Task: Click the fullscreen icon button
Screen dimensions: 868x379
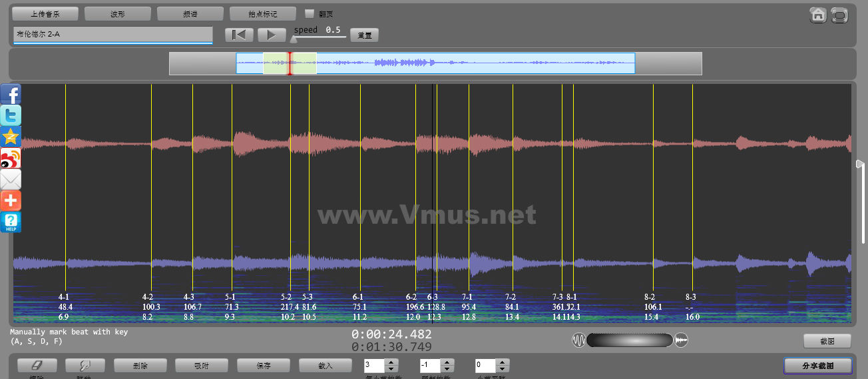Action: [839, 15]
